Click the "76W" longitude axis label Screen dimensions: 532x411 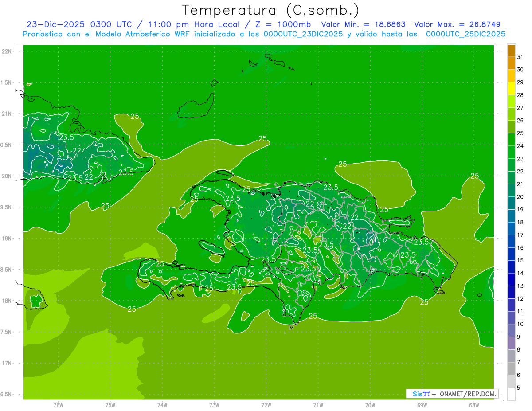pyautogui.click(x=58, y=405)
